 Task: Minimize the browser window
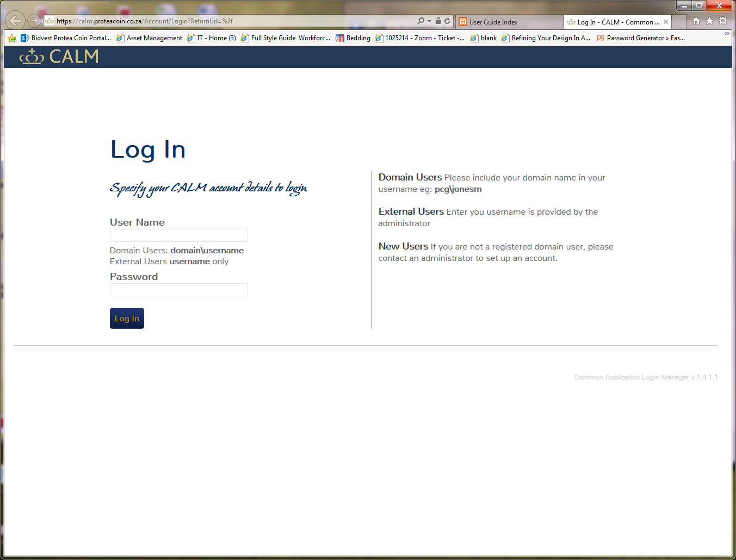pos(685,5)
